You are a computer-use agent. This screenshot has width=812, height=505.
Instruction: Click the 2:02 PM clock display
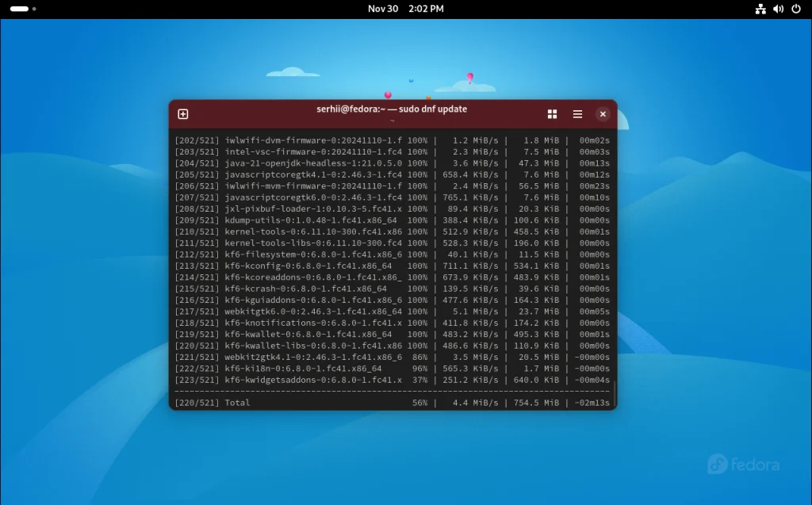click(427, 9)
